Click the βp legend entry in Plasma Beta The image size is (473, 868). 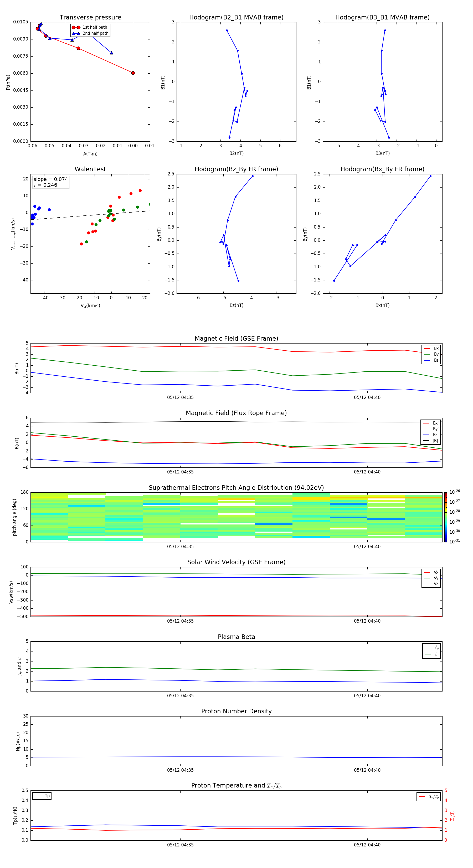(431, 647)
